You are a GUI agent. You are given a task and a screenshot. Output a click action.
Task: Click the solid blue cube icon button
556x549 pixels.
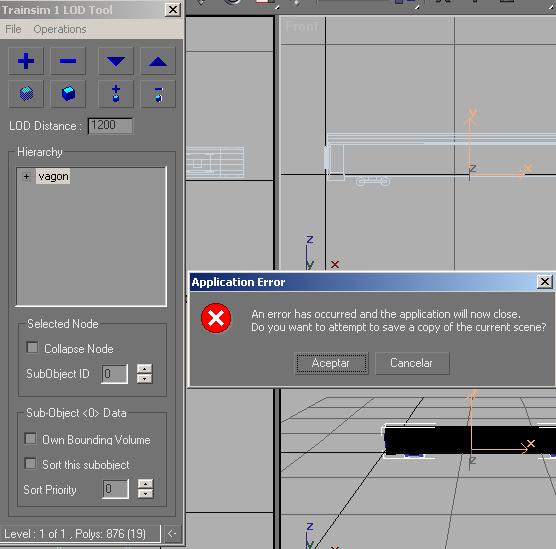point(68,94)
